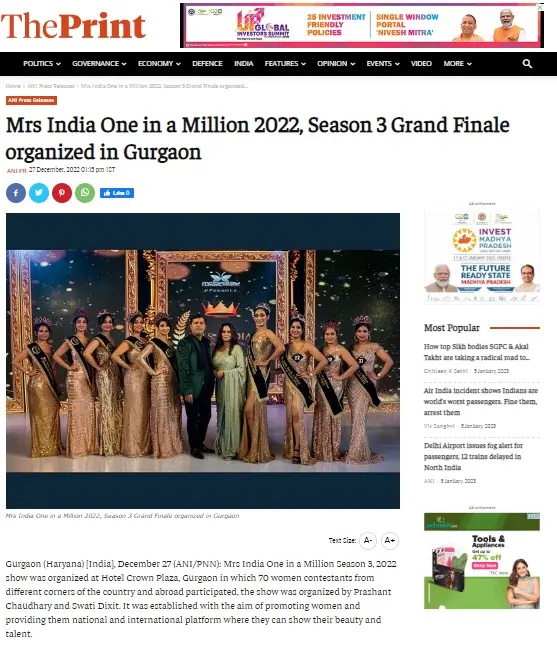Hit the Facebook Like button
557x656 pixels.
117,193
